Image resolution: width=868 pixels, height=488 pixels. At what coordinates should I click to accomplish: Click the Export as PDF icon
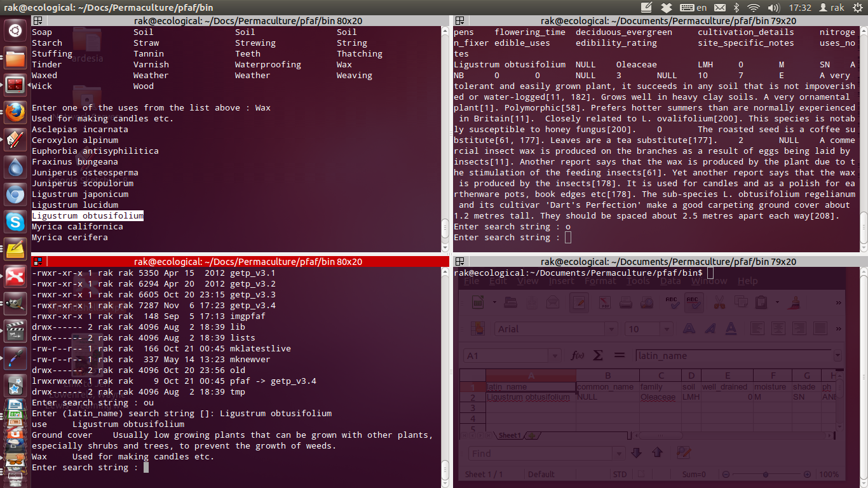(606, 302)
